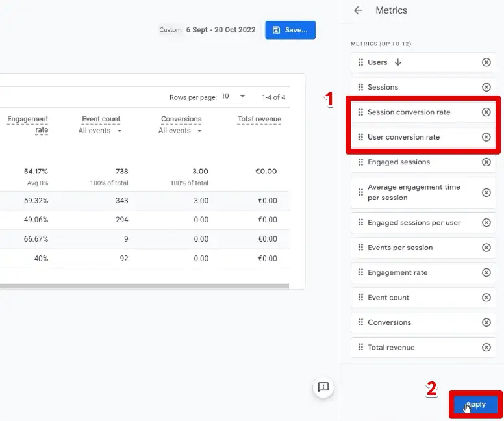Toggle sort arrow on Users metric
Screen dimensions: 504x421
pyautogui.click(x=398, y=62)
